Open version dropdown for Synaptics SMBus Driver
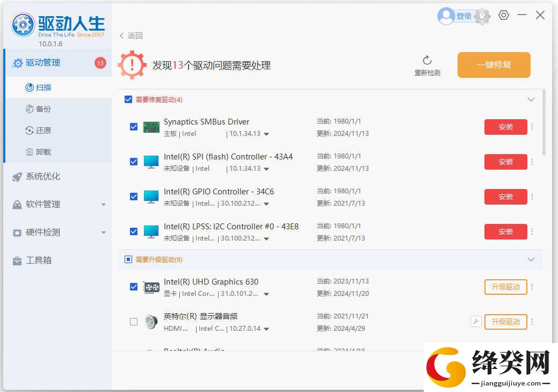Screen dimensions: 558x392 266,134
